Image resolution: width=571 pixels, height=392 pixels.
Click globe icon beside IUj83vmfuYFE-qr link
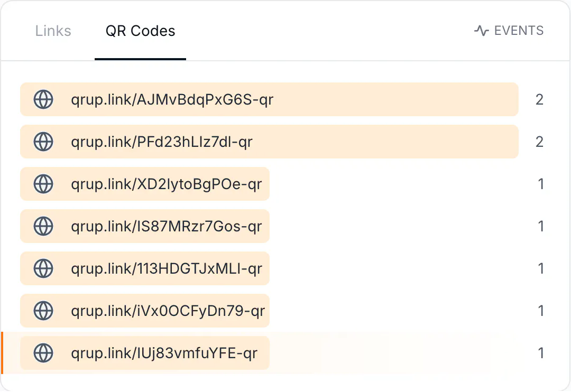[x=43, y=353]
